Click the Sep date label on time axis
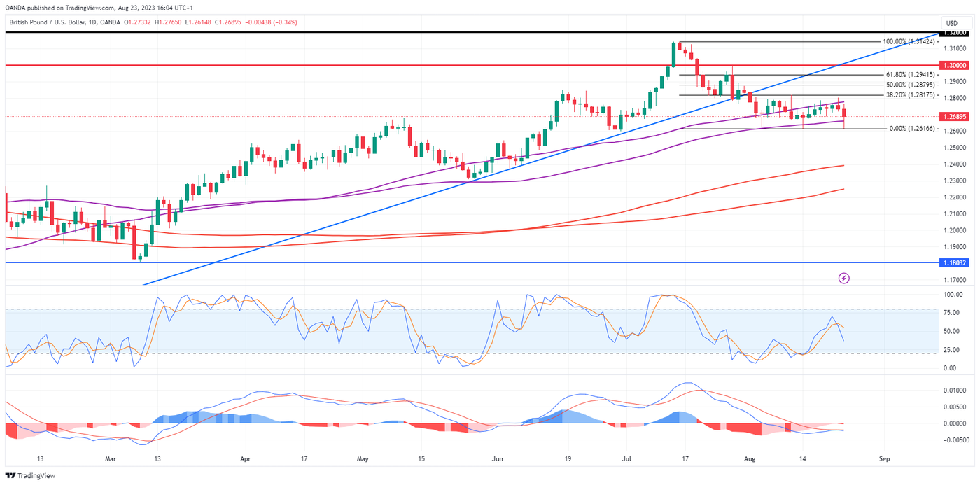980x485 pixels. pos(884,459)
